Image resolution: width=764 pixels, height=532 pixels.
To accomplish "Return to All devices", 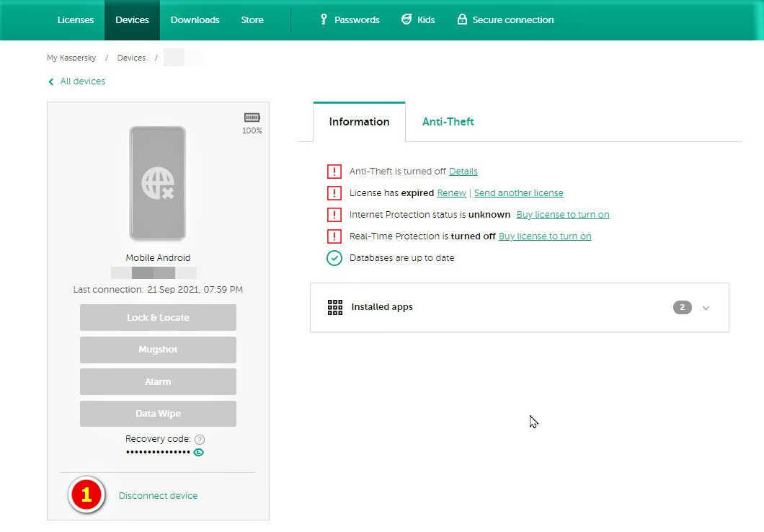I will tap(82, 81).
